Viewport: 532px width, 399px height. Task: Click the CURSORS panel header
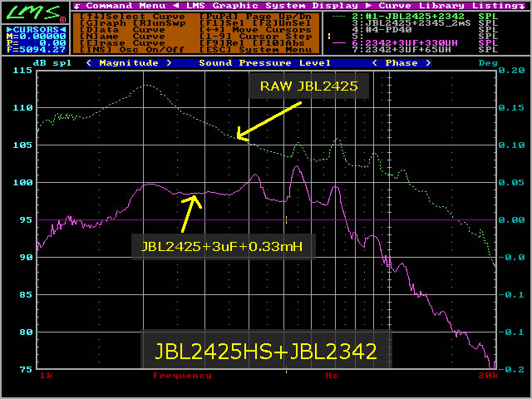pos(36,30)
